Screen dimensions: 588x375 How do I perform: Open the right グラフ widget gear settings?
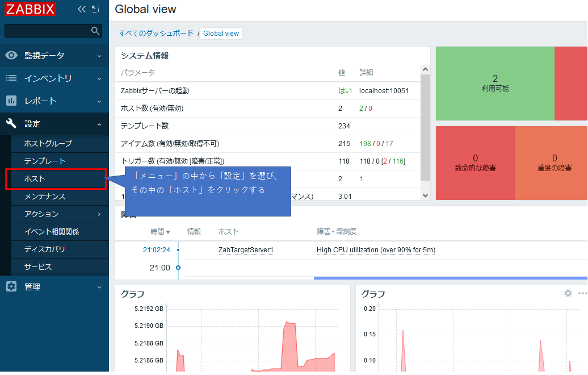point(568,293)
